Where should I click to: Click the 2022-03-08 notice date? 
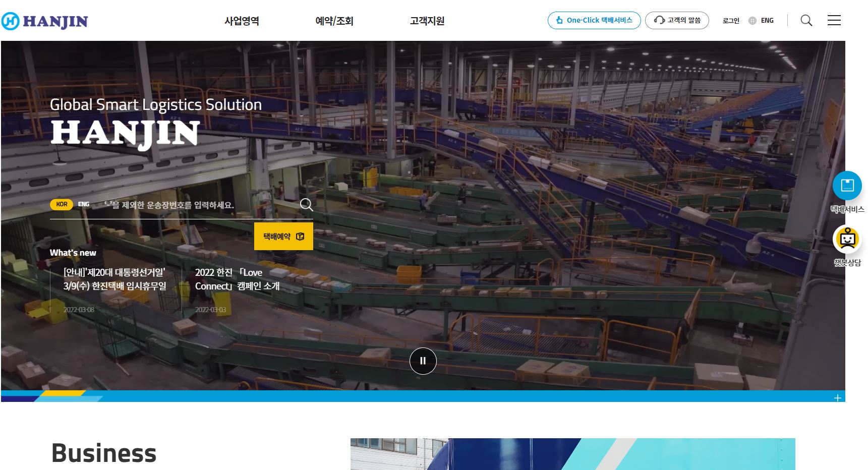click(x=79, y=310)
